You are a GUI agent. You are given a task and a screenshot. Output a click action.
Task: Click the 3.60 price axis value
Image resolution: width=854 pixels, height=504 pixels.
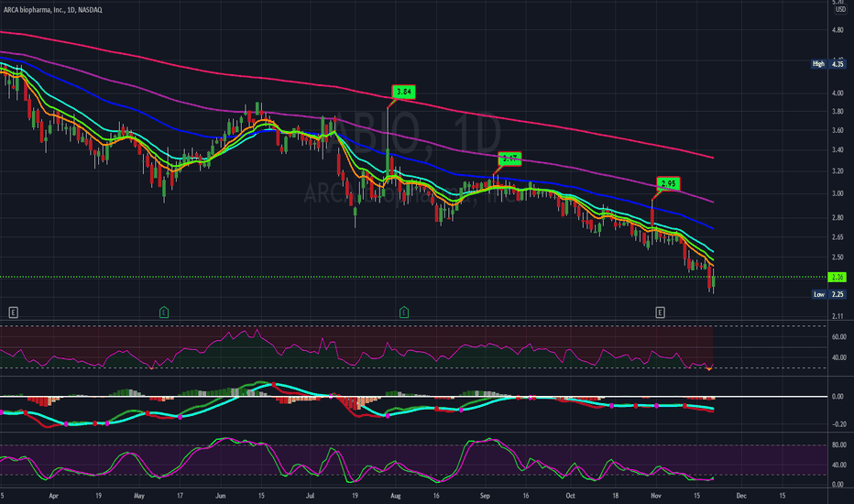click(838, 130)
